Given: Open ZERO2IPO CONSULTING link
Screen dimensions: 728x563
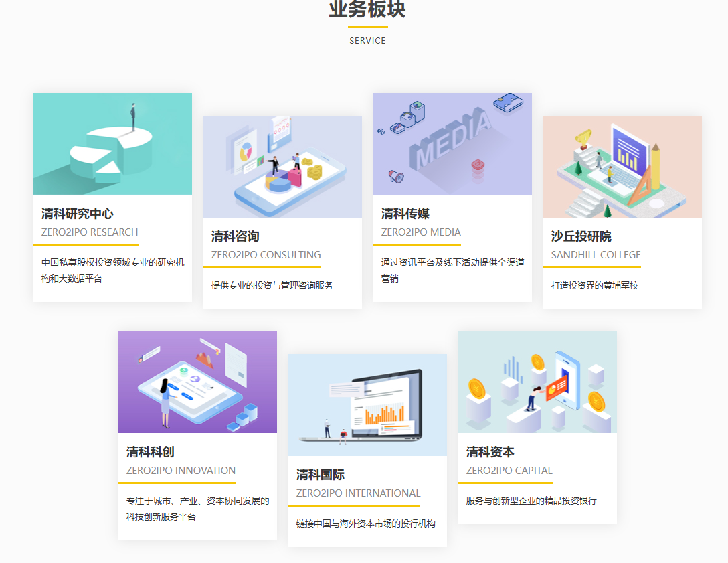Looking at the screenshot, I should (266, 255).
